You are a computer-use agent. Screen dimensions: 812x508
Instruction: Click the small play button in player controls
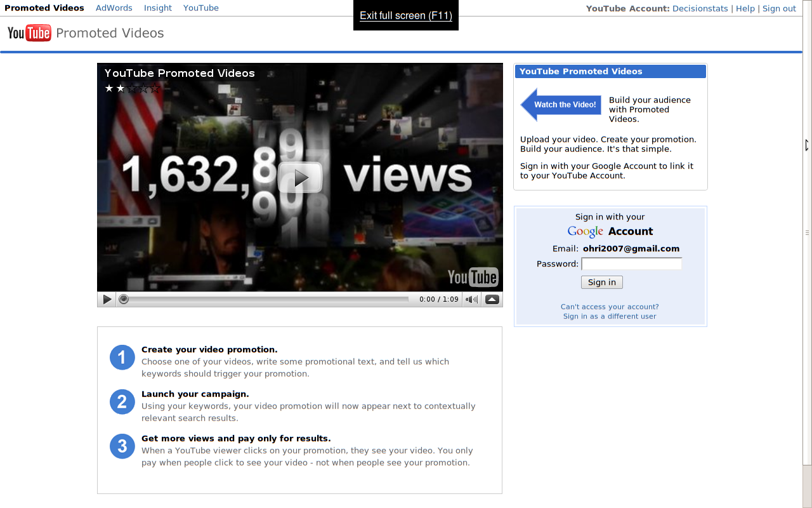point(107,299)
